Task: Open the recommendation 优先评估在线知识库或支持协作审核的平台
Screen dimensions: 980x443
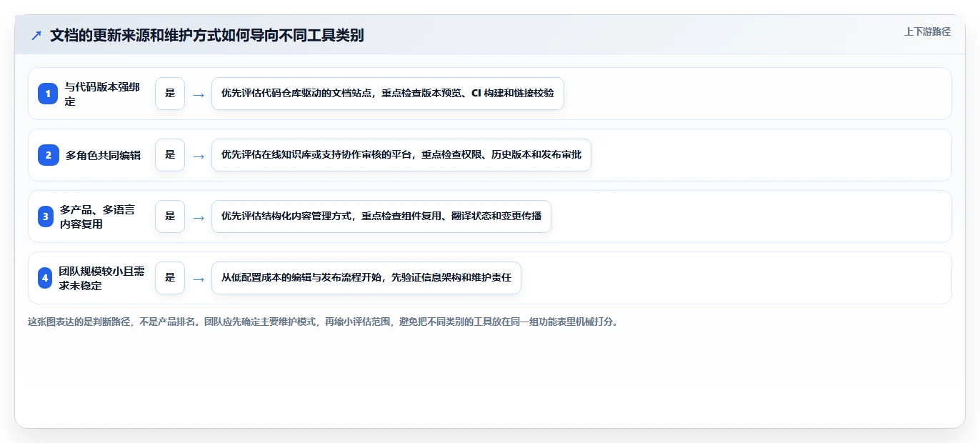Action: coord(401,155)
